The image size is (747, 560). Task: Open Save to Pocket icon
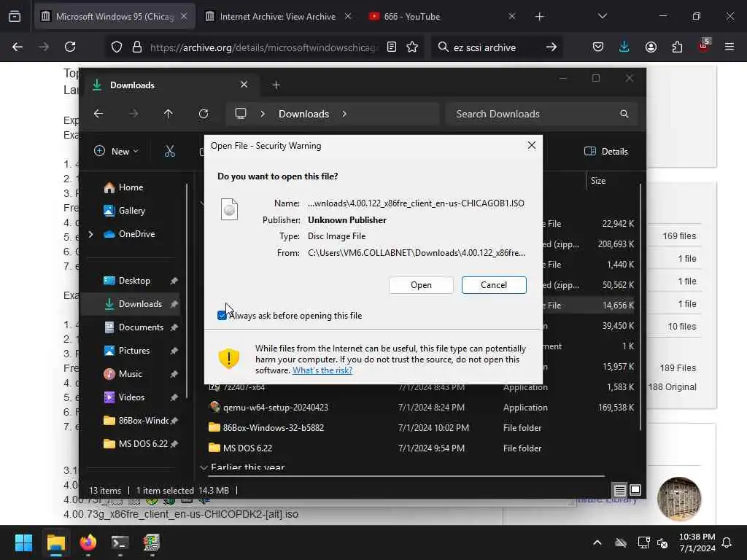(x=598, y=47)
